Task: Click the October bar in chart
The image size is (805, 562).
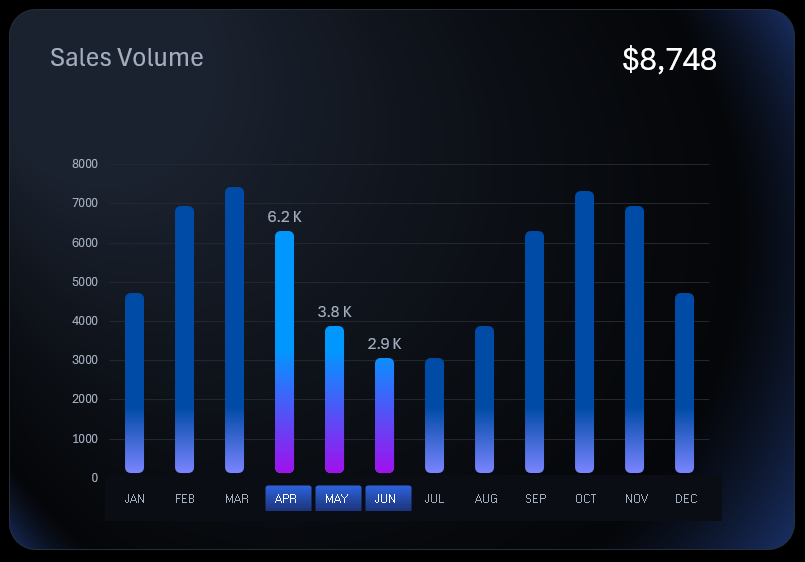Action: click(585, 332)
